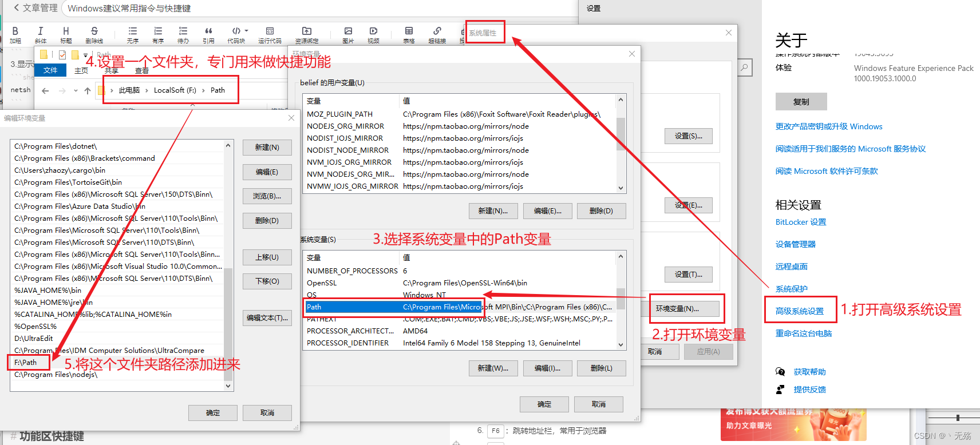Insert image (图片) from editor toolbar
The image size is (980, 445).
(x=348, y=34)
